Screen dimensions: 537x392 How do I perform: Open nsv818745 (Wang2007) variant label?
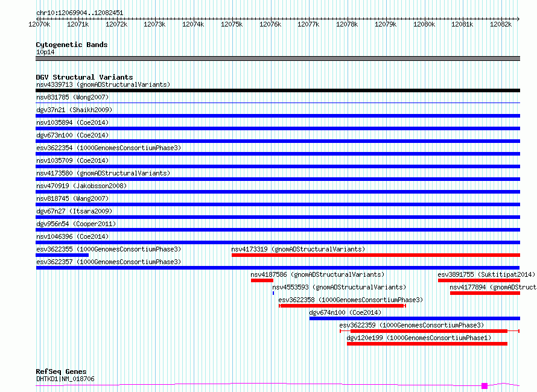pyautogui.click(x=72, y=198)
